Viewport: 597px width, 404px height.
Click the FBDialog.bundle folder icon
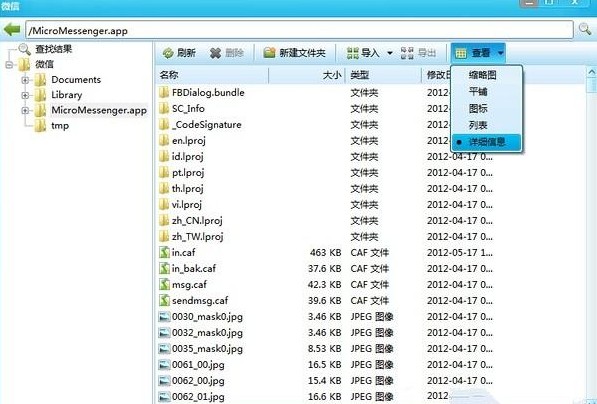164,92
